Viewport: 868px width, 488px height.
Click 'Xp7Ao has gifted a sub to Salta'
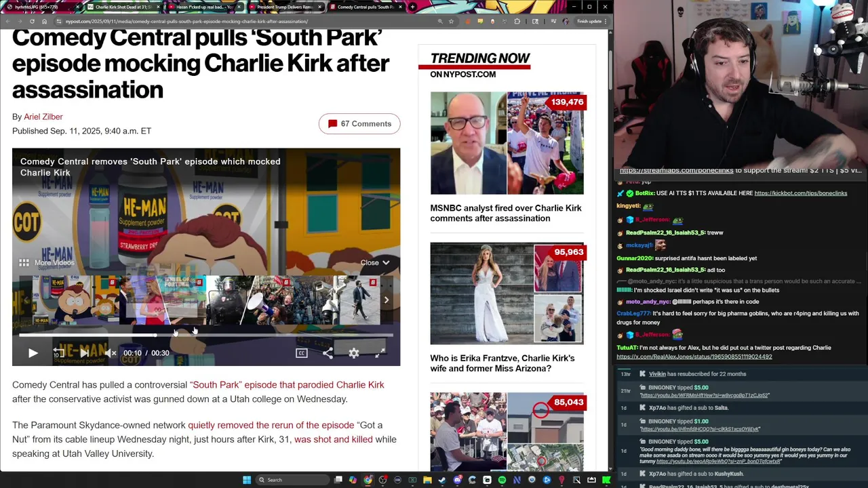688,408
